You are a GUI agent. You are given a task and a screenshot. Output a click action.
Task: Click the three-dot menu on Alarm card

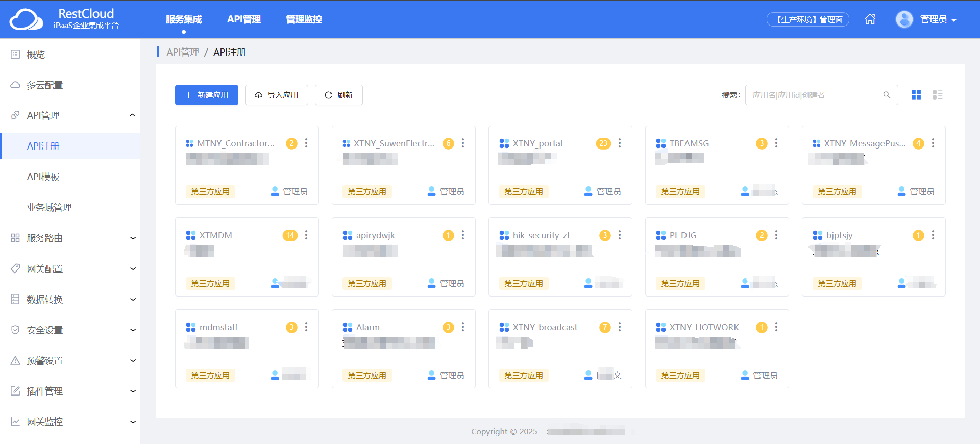463,327
